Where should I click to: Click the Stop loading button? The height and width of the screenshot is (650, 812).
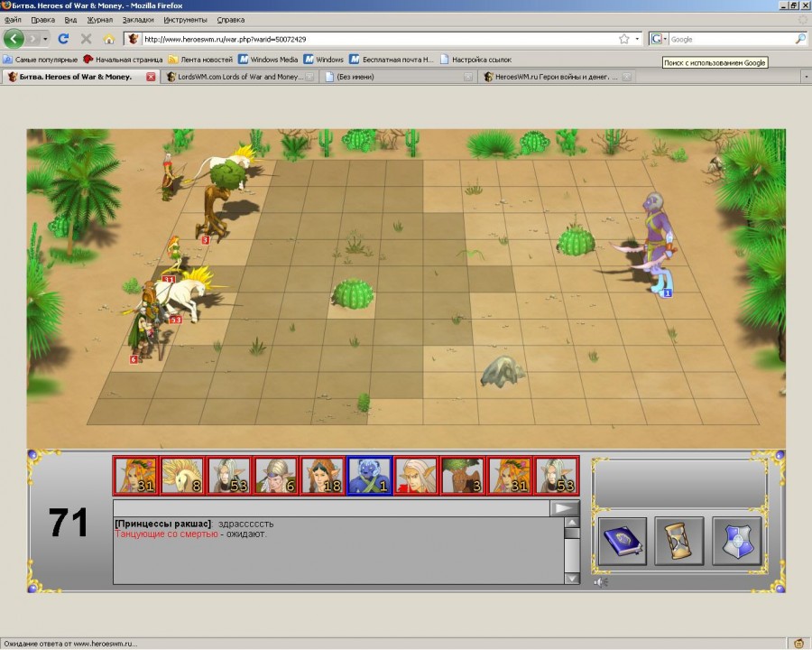pyautogui.click(x=86, y=39)
